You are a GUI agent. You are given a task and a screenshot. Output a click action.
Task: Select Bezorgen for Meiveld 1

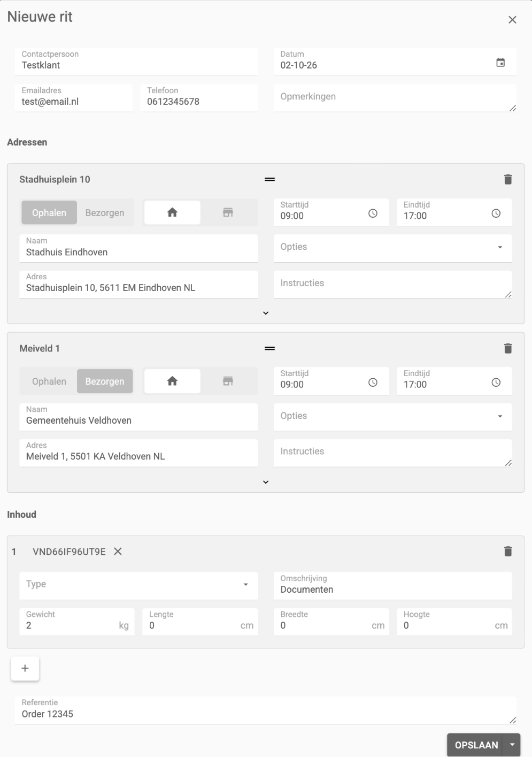tap(105, 381)
